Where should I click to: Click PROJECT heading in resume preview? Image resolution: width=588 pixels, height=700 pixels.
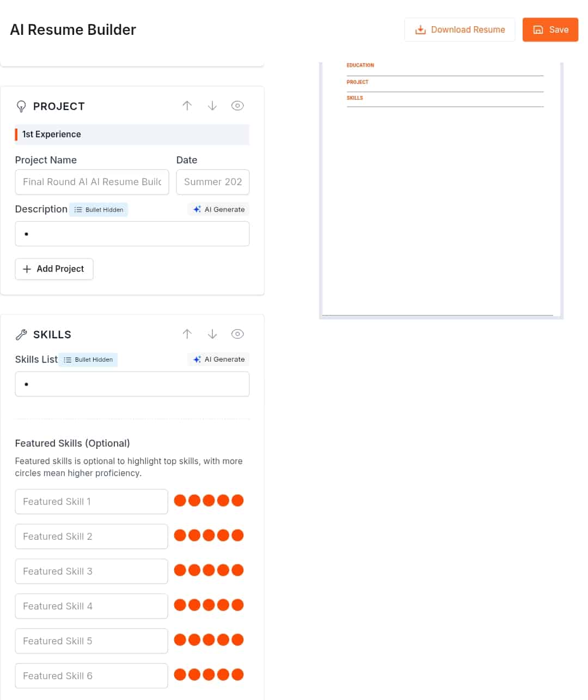tap(358, 82)
